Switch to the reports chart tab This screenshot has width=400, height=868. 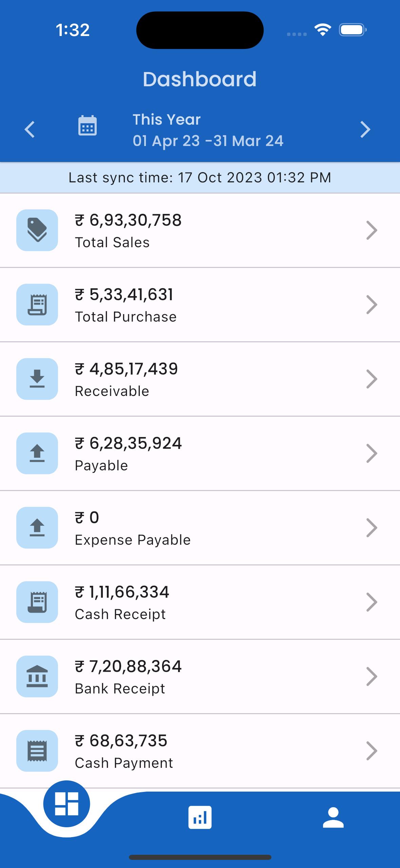[200, 818]
